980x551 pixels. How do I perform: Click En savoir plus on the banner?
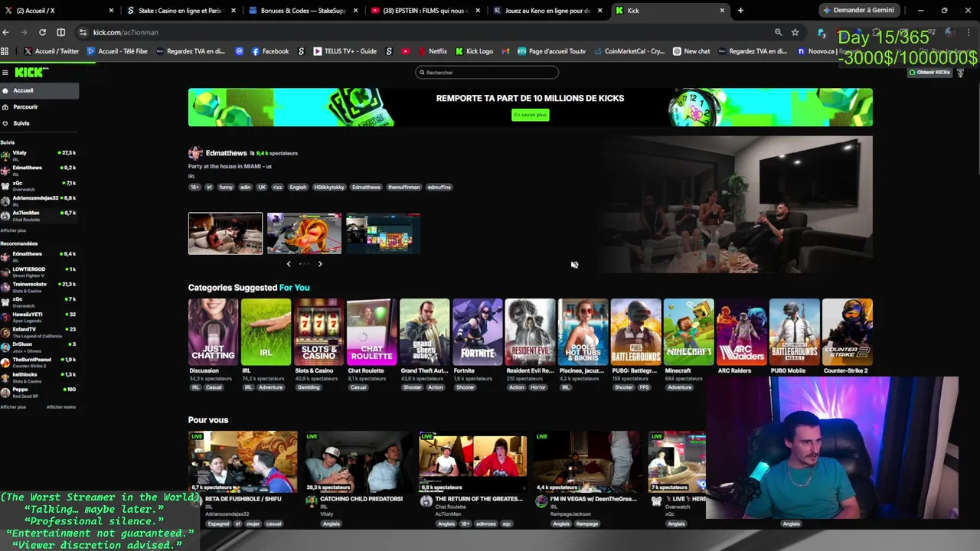(530, 115)
